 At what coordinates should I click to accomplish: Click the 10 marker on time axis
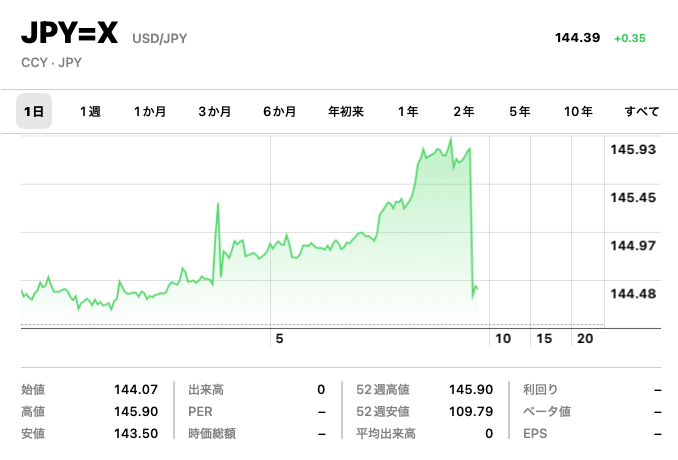point(503,339)
